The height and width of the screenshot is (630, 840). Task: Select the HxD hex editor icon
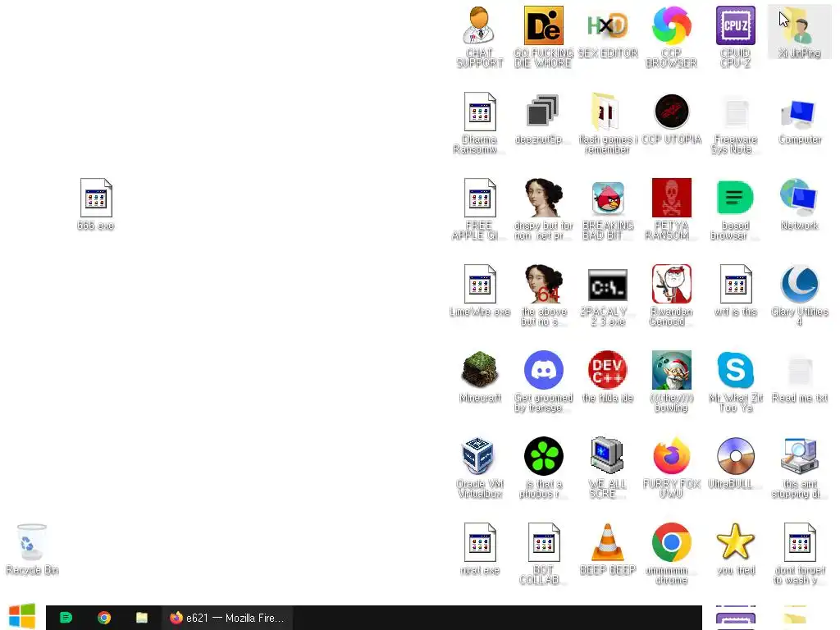[x=608, y=25]
